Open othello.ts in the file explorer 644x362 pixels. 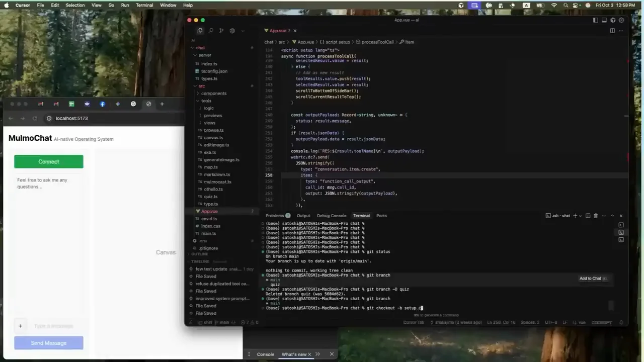click(x=213, y=189)
